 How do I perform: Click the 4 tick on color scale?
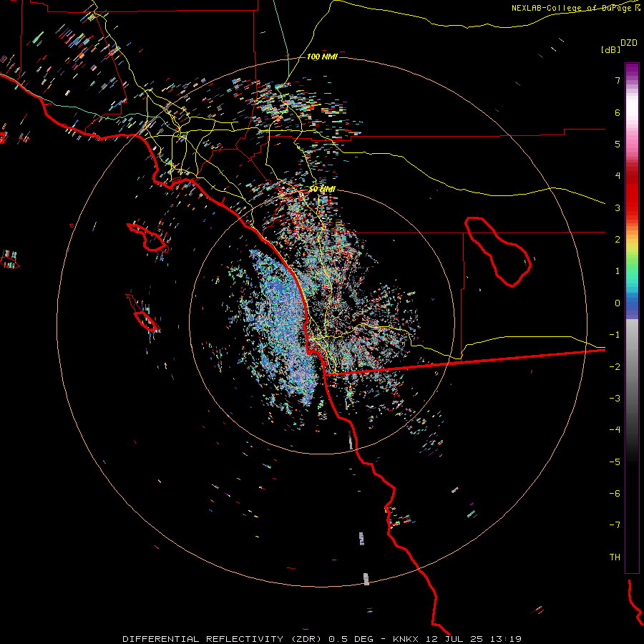618,176
